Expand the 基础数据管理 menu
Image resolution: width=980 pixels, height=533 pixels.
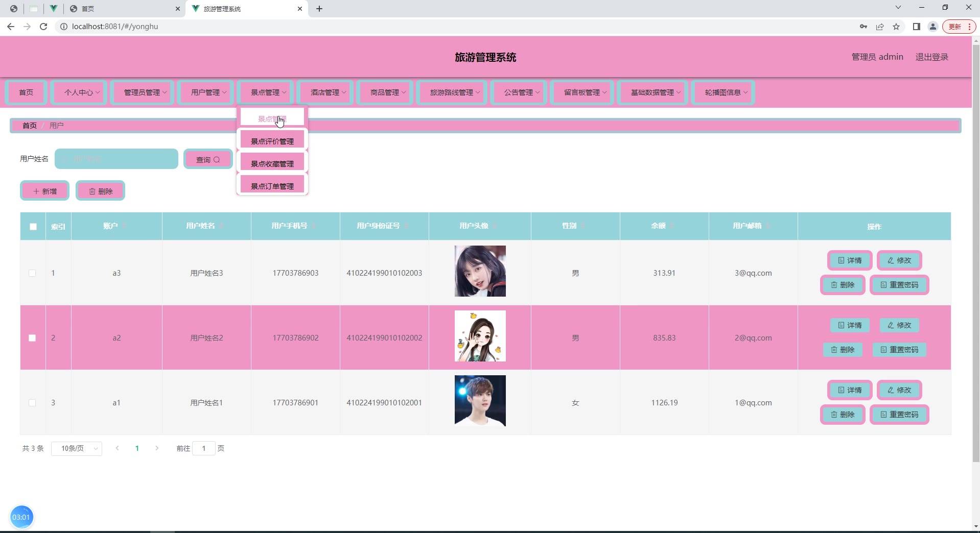point(653,92)
